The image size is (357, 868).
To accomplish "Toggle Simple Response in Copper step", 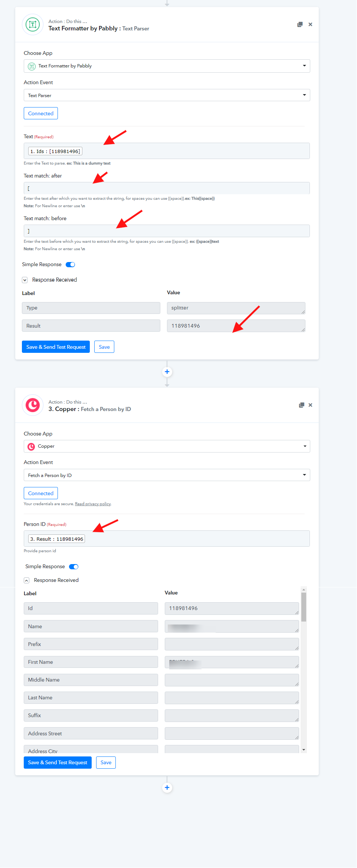I will [x=74, y=567].
